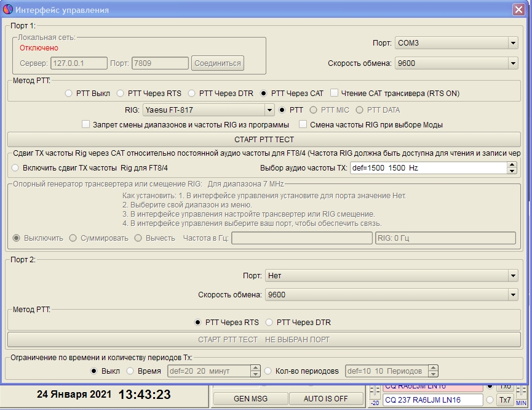This screenshot has width=532, height=410.
Task: Click the CQ 237 RA6LJM LN16 message field
Action: [x=432, y=400]
